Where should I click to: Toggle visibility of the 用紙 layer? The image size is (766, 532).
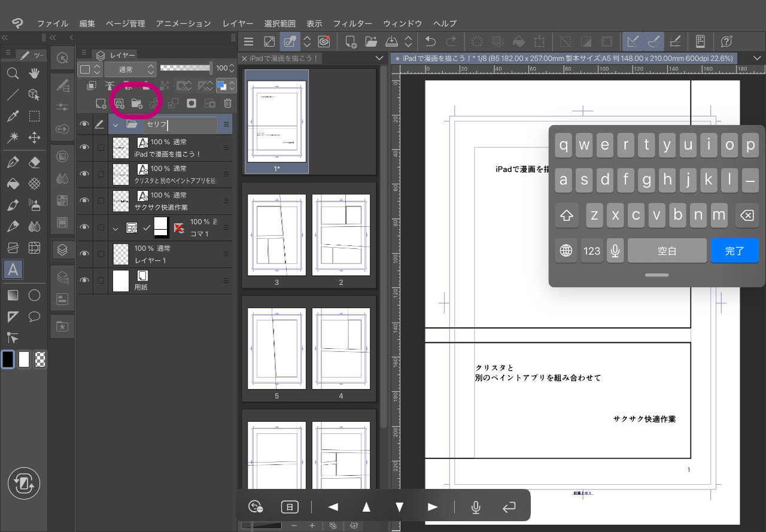coord(84,281)
